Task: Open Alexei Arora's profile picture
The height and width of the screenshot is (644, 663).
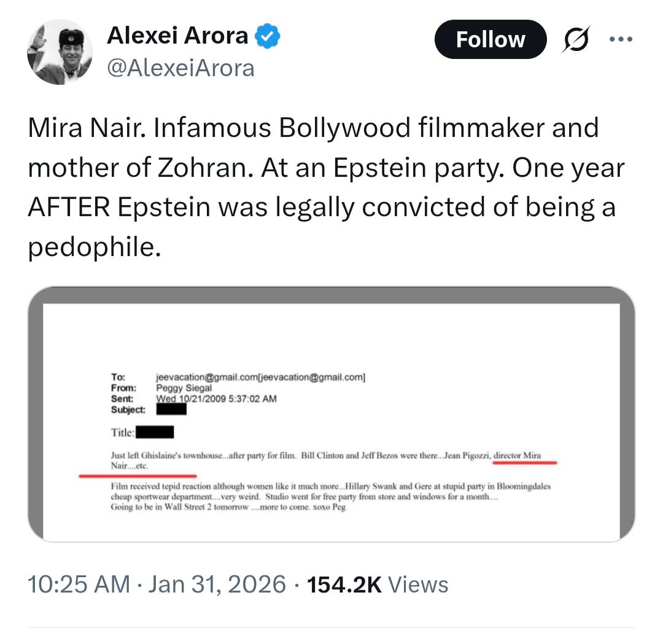Action: 60,52
